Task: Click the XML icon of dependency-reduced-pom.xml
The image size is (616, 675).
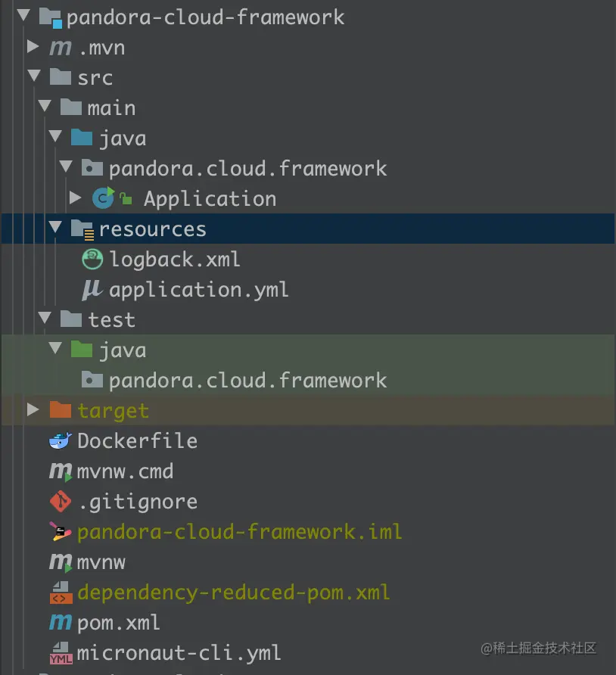Action: pyautogui.click(x=60, y=593)
